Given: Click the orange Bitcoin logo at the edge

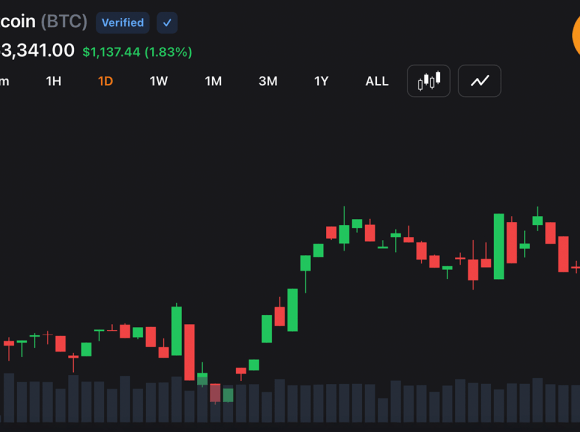Looking at the screenshot, I should 576,36.
